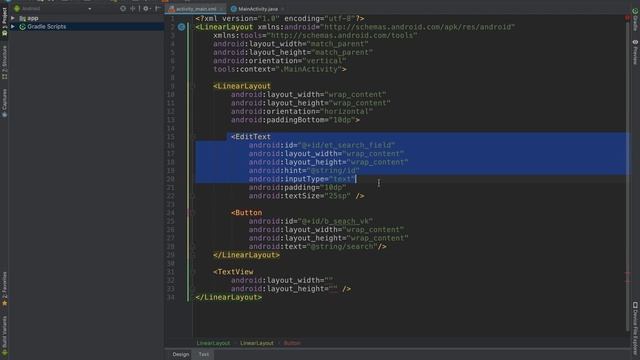Open the Device File Explorer side tab
This screenshot has width=640, height=360.
coord(635,328)
